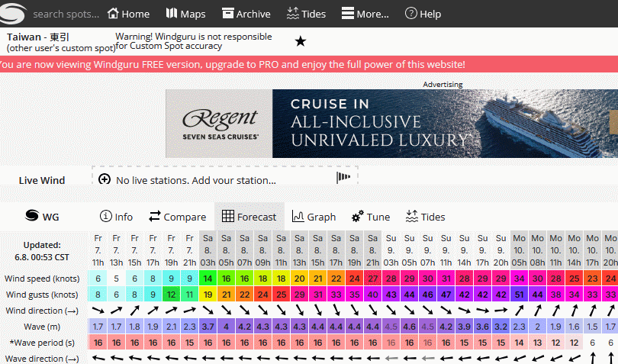
Task: Click wave period cell showing 14
Action: [x=519, y=343]
